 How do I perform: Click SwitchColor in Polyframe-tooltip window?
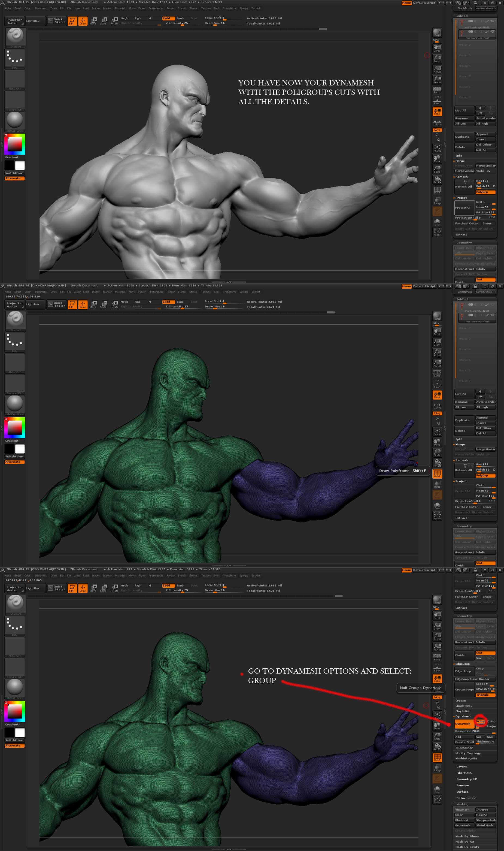14,456
